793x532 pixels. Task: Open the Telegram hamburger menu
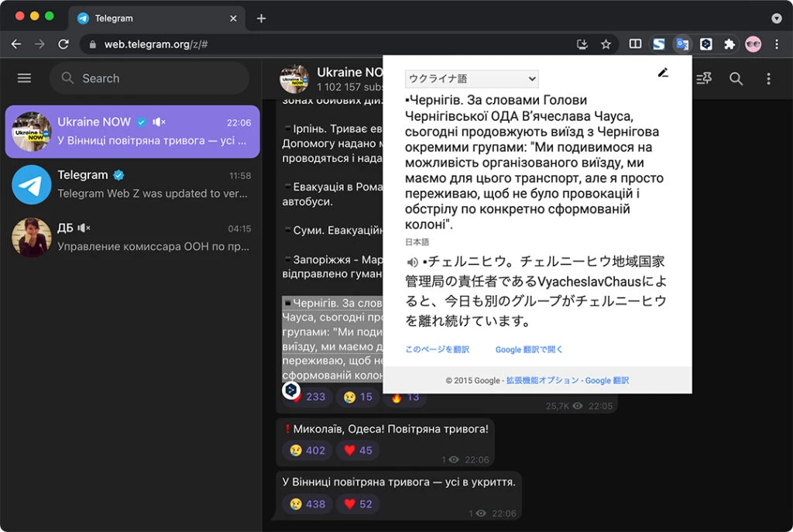[x=24, y=78]
